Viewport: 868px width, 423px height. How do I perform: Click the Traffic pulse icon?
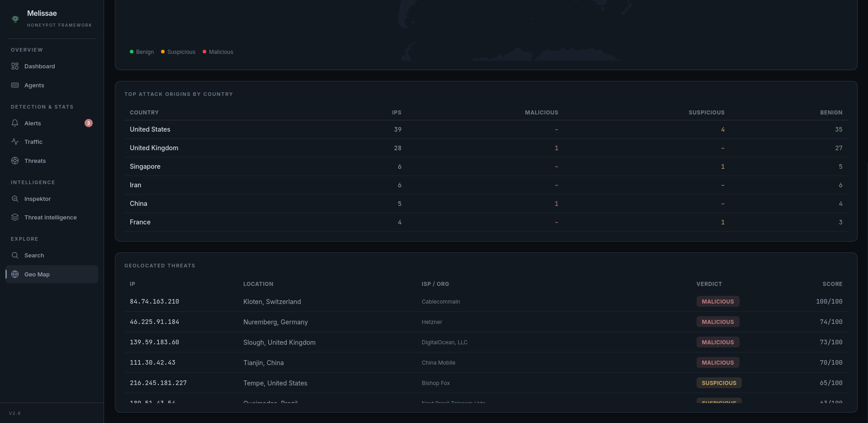coord(15,142)
